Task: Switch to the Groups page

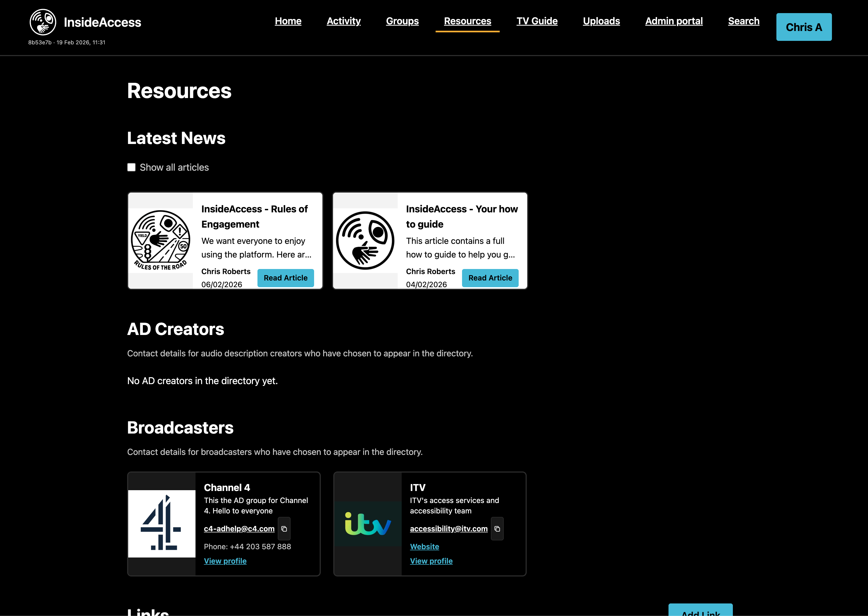Action: [402, 21]
